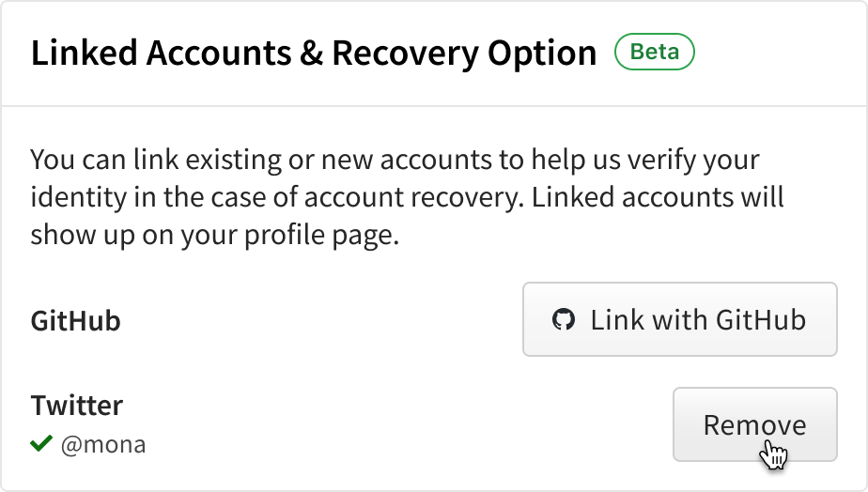Click the description paragraph's first line

(x=395, y=160)
